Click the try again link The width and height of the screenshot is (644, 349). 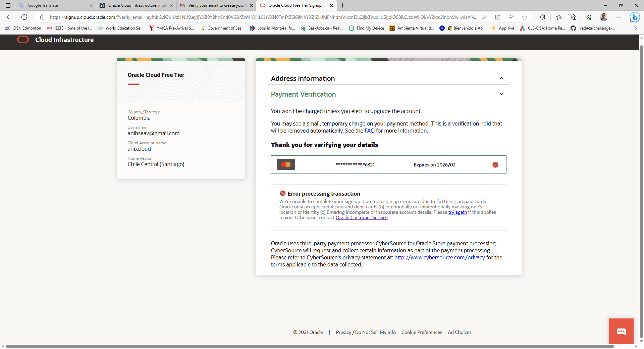click(458, 212)
